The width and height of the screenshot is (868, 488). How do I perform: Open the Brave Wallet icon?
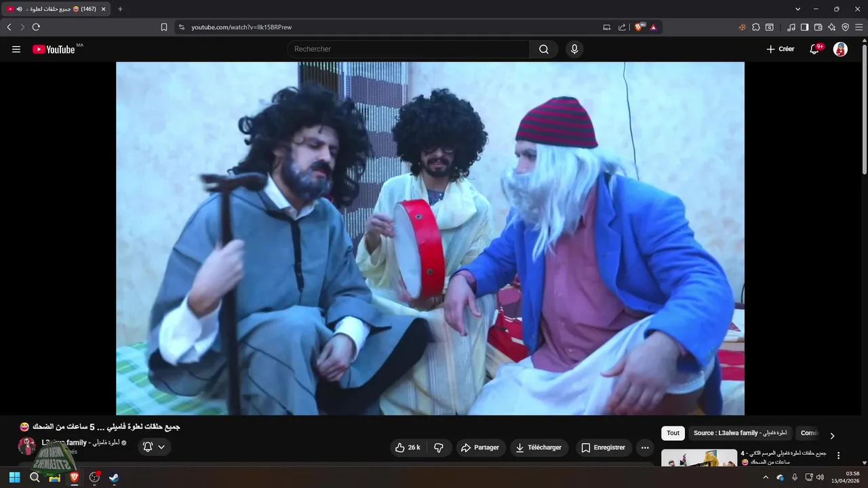(x=818, y=27)
